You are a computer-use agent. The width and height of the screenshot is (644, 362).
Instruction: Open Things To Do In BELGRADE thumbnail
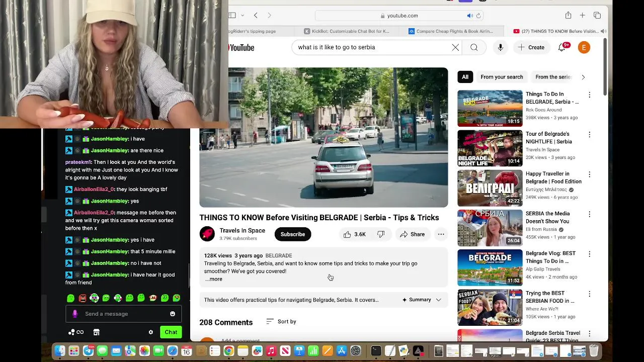click(x=490, y=109)
